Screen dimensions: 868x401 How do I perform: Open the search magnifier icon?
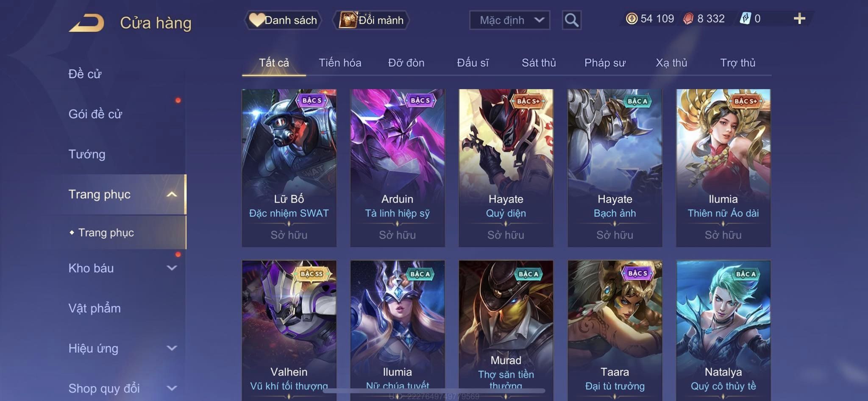point(571,20)
